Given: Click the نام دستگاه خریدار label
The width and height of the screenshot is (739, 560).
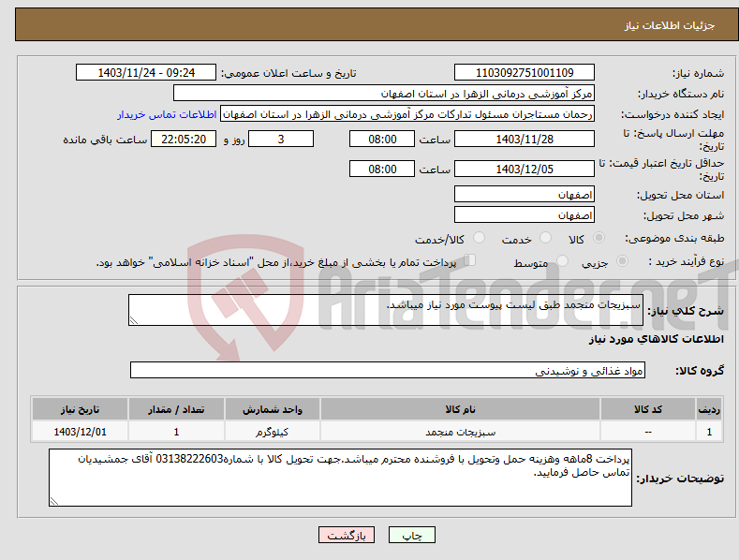Looking at the screenshot, I should point(681,95).
